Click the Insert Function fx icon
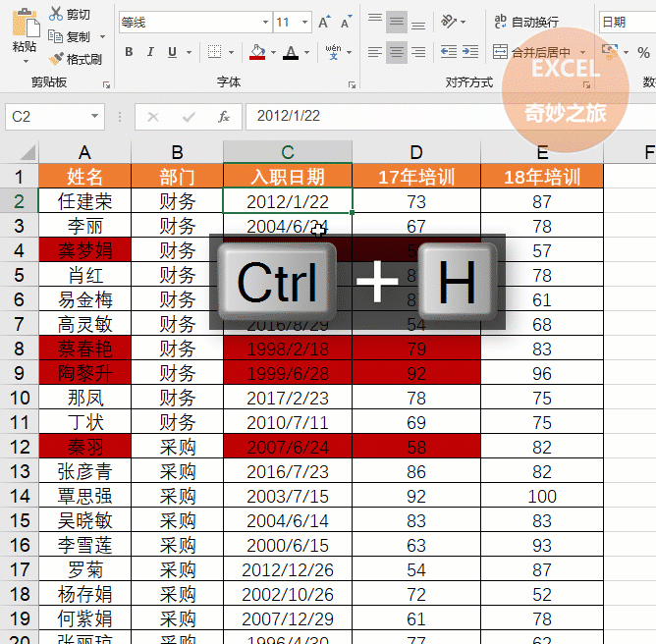Image resolution: width=656 pixels, height=644 pixels. tap(224, 117)
